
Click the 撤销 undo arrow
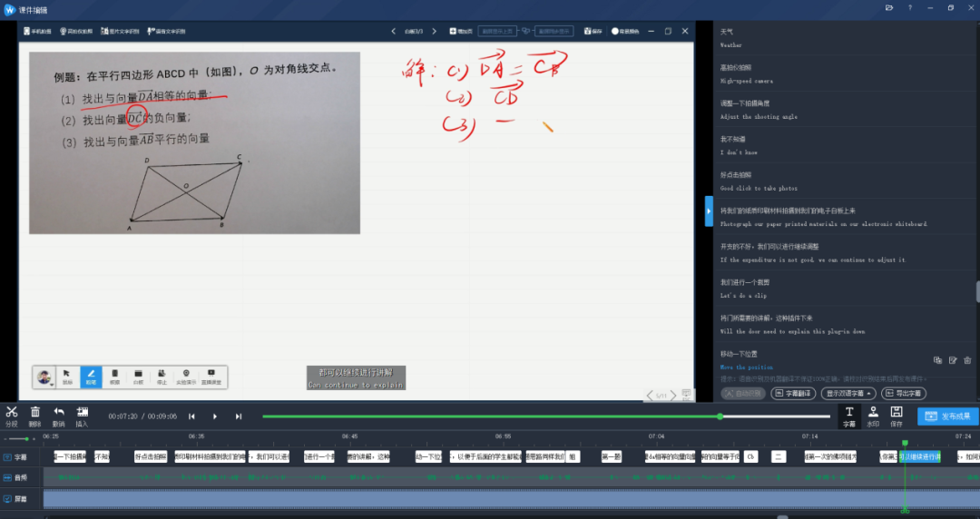[58, 416]
